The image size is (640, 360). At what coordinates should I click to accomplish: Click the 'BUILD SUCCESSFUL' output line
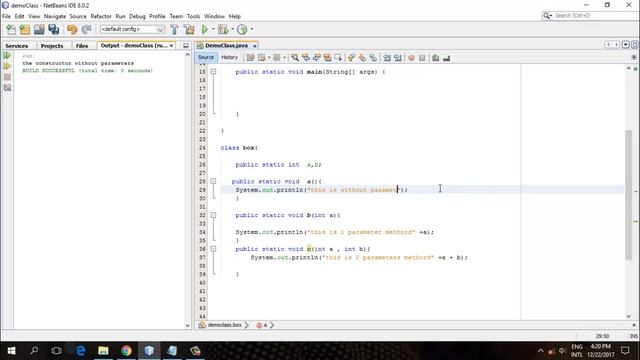(x=87, y=71)
